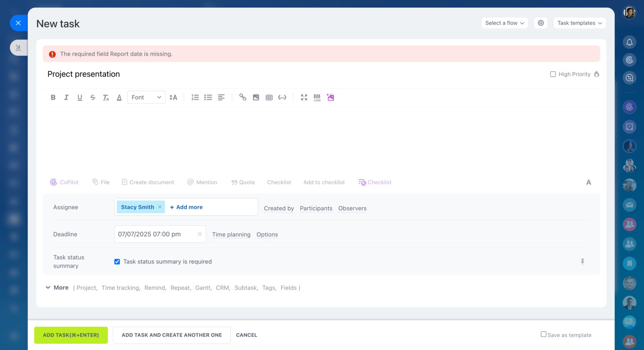The width and height of the screenshot is (644, 350).
Task: Insert a table icon
Action: point(269,98)
